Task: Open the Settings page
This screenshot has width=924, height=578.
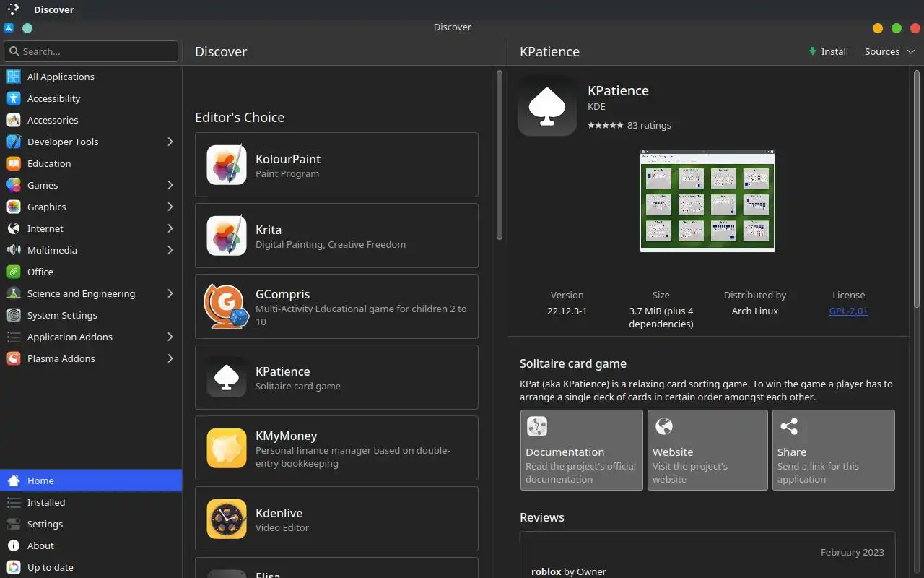Action: 91,524
